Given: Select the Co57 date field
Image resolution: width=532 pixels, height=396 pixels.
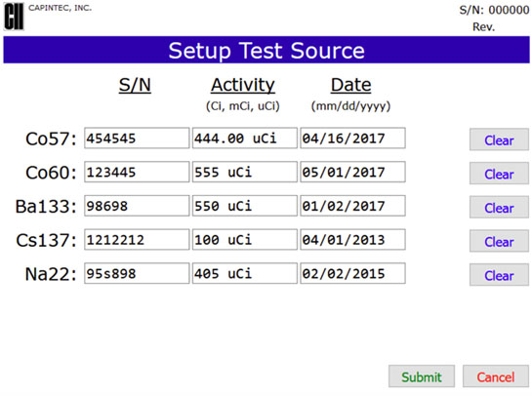Looking at the screenshot, I should [352, 138].
